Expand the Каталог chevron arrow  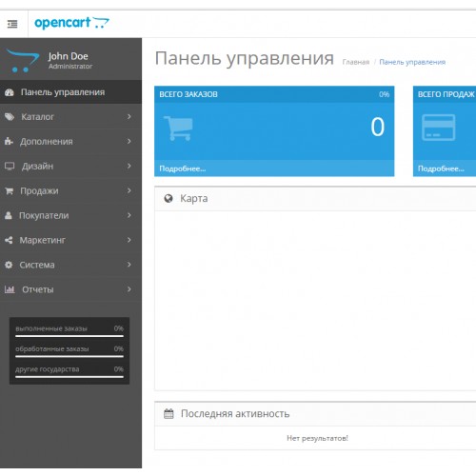point(129,116)
